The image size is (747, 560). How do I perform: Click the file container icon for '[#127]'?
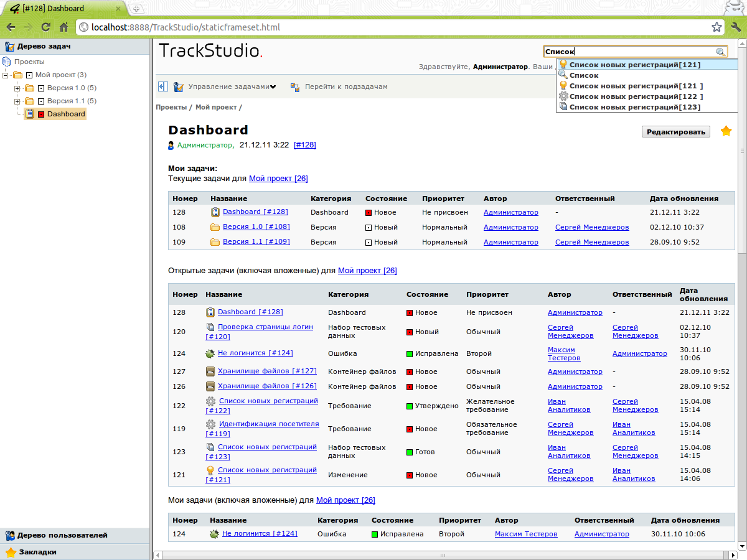[x=210, y=371]
